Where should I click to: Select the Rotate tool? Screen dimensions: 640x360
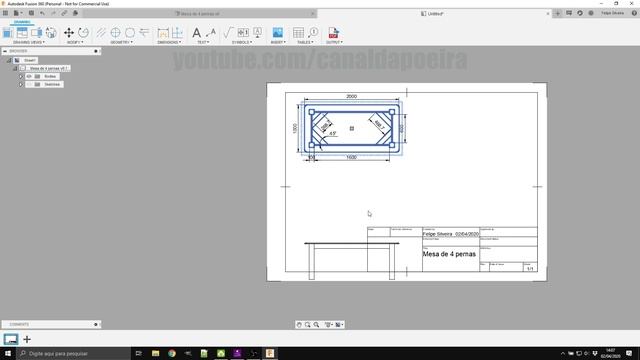tap(83, 33)
